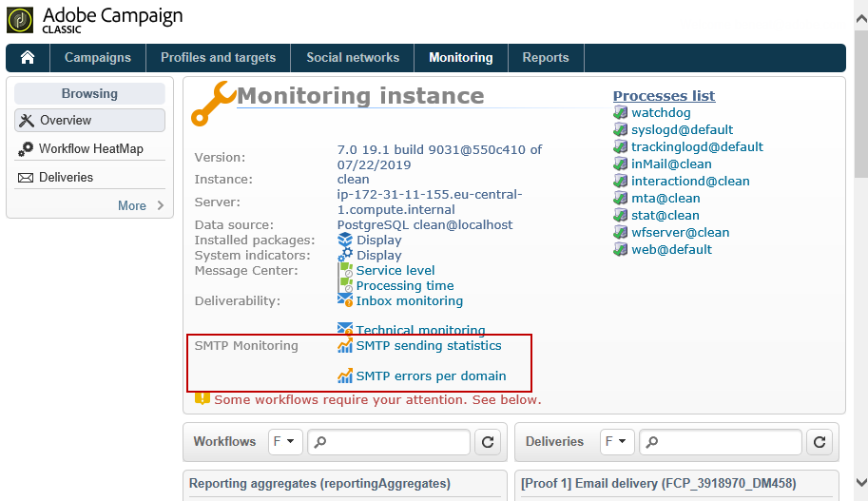Expand More in the Browsing panel
The width and height of the screenshot is (868, 501).
[141, 205]
